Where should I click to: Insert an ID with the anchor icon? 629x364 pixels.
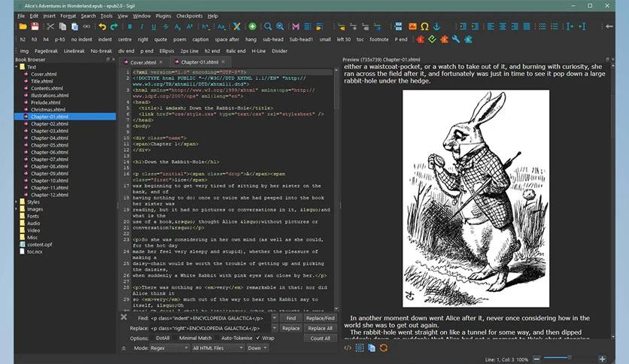(436, 26)
